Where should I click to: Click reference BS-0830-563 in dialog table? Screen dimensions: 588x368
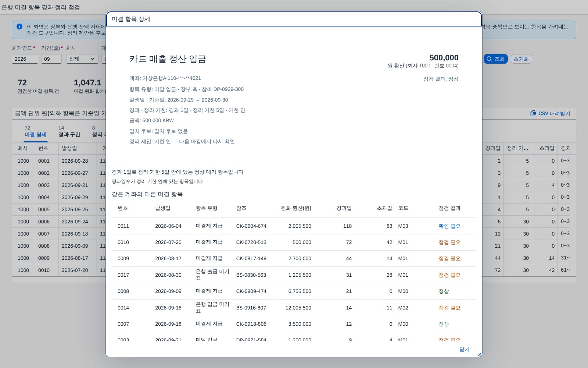(x=251, y=275)
